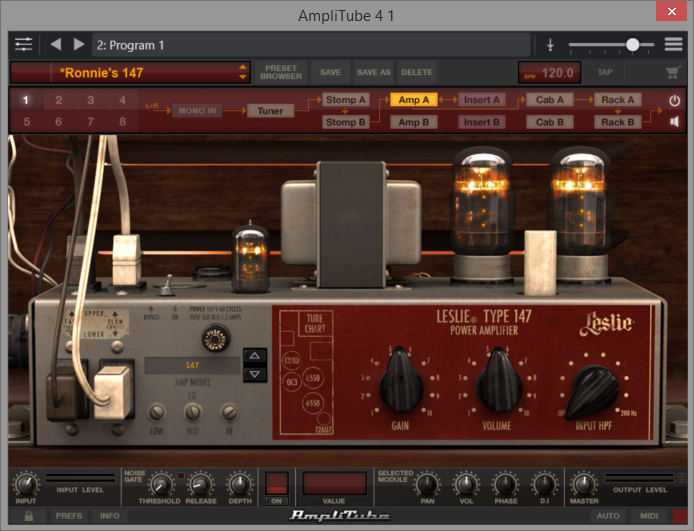Click the VALUE display field

334,483
